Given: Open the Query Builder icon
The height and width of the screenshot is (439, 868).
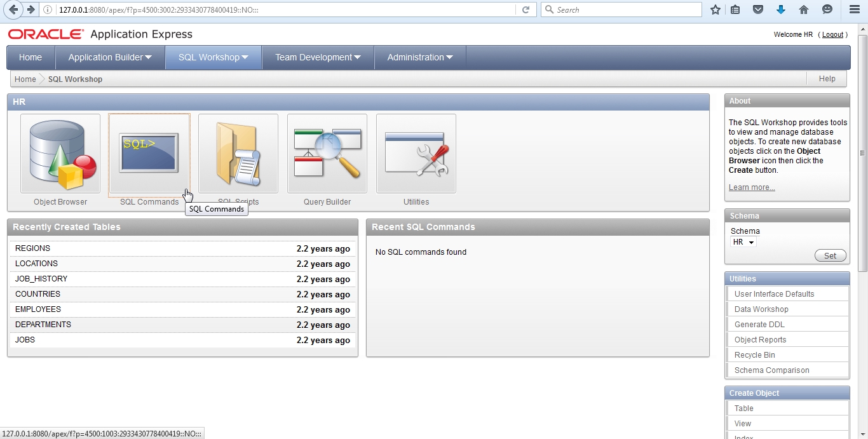Looking at the screenshot, I should pyautogui.click(x=327, y=153).
